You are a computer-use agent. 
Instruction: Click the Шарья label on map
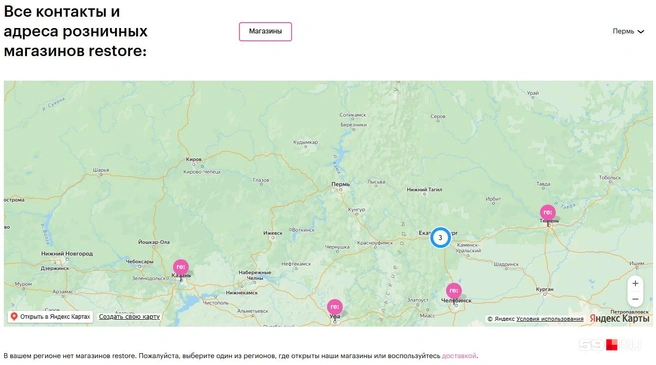[x=101, y=170]
